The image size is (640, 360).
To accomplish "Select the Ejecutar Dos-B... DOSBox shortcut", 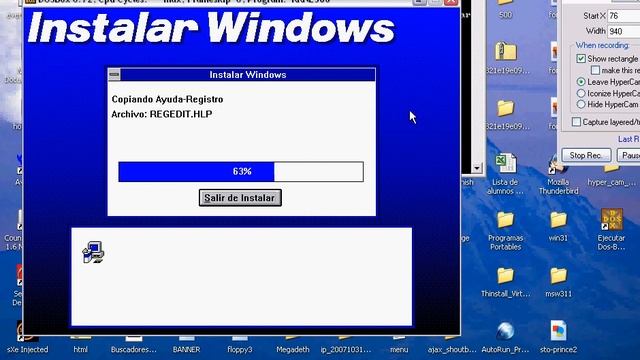I will coord(611,229).
